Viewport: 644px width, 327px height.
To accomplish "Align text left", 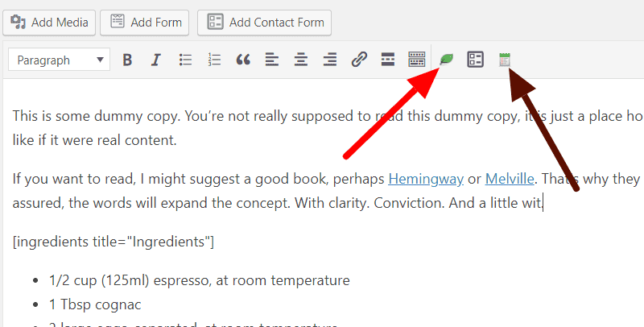I will click(x=272, y=60).
